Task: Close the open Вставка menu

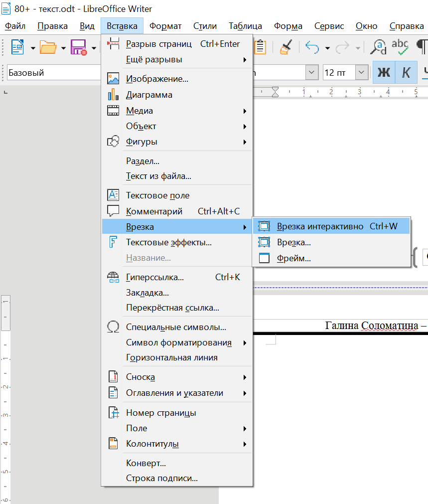Action: click(x=122, y=26)
